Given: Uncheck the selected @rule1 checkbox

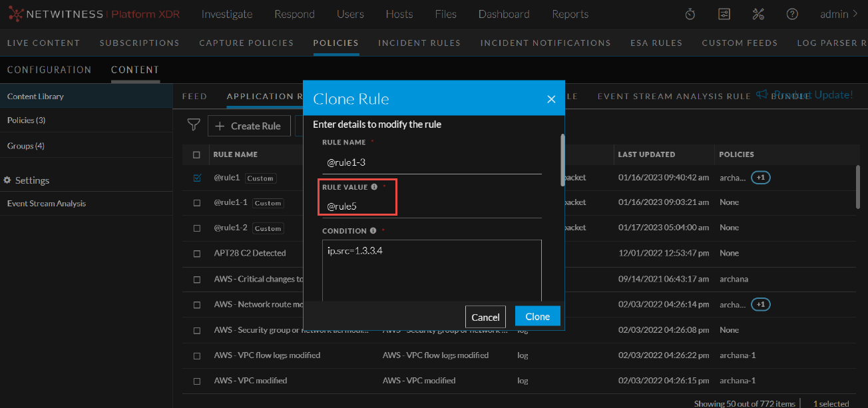Looking at the screenshot, I should 196,177.
